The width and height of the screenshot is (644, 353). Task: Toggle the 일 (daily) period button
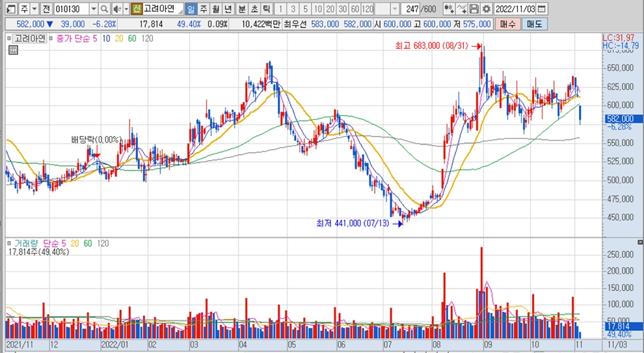pyautogui.click(x=190, y=9)
